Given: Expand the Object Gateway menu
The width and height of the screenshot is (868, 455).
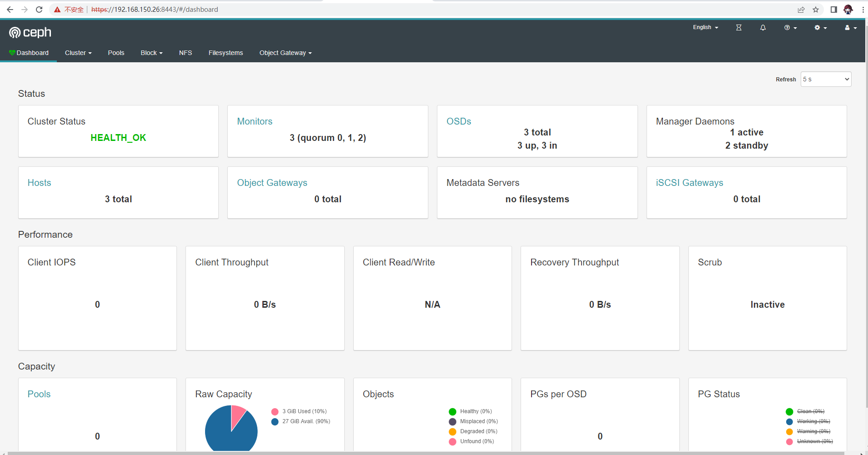Looking at the screenshot, I should pyautogui.click(x=286, y=53).
